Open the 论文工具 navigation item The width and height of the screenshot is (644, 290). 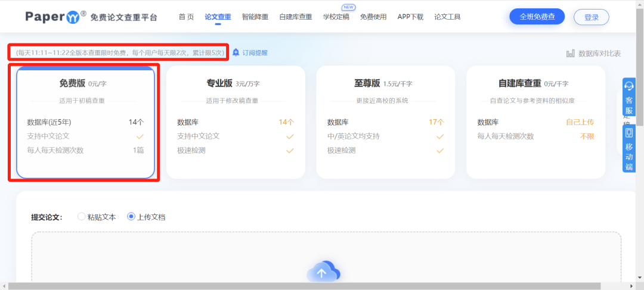click(x=447, y=17)
